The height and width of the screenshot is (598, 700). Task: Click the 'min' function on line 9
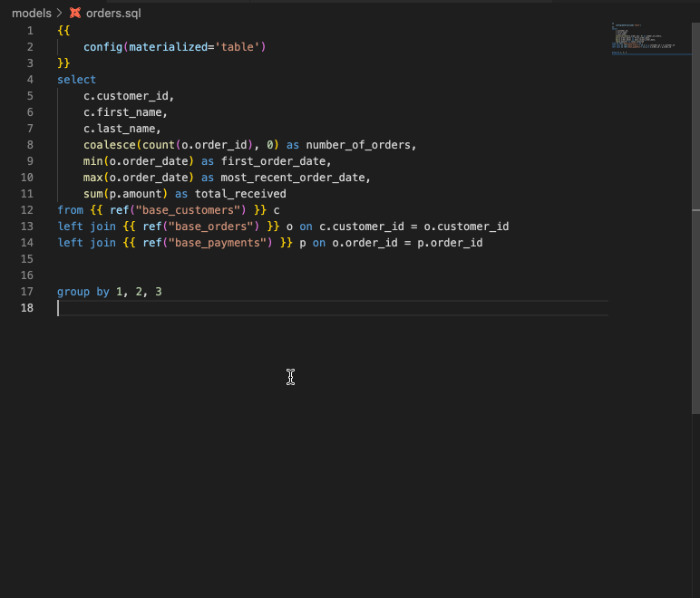click(92, 161)
